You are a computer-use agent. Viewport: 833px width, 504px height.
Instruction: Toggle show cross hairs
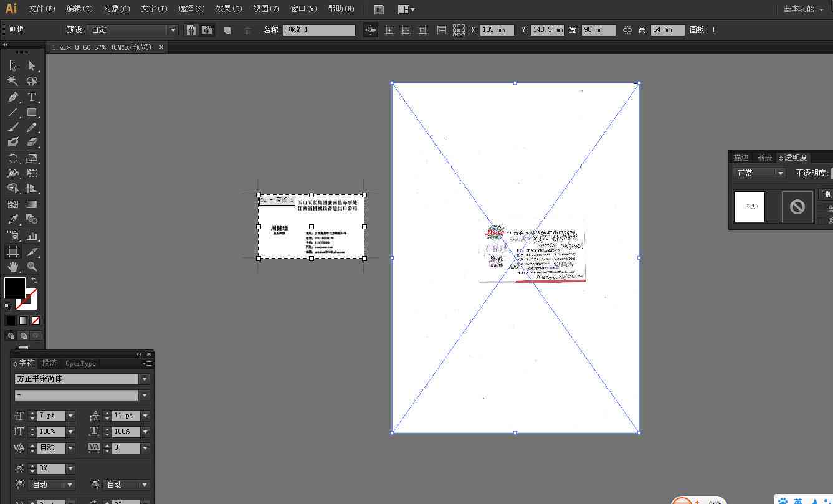[406, 30]
